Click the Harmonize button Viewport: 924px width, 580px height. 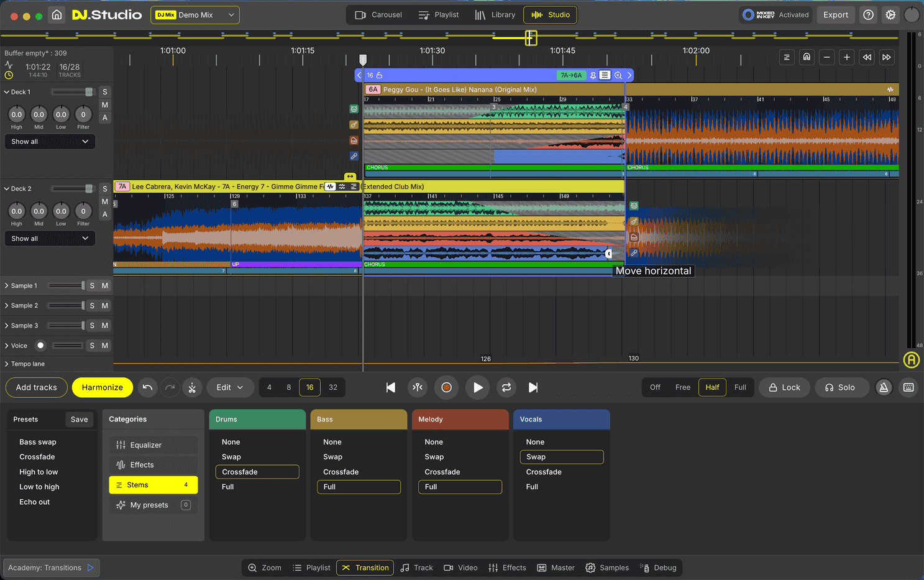[x=103, y=387]
